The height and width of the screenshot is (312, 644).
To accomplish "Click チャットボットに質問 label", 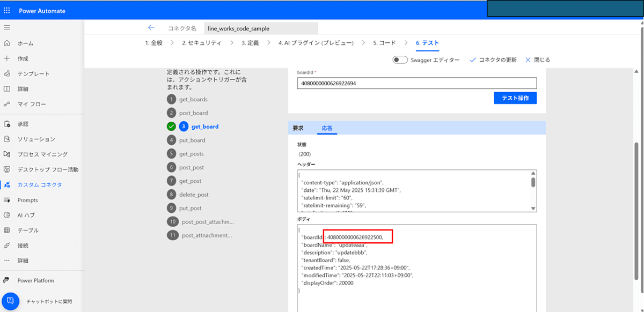I will (x=49, y=301).
